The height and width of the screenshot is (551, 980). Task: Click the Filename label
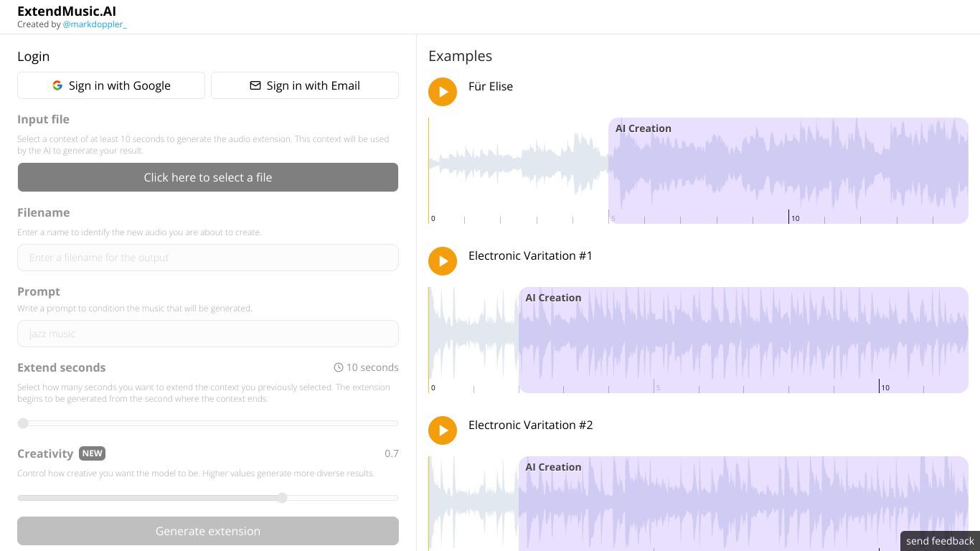(43, 212)
